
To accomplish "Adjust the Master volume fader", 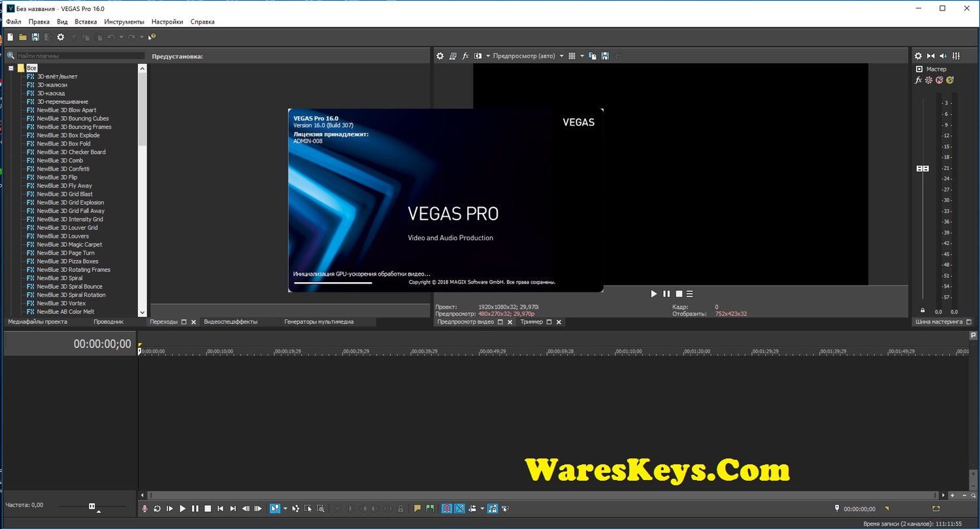I will click(x=923, y=168).
